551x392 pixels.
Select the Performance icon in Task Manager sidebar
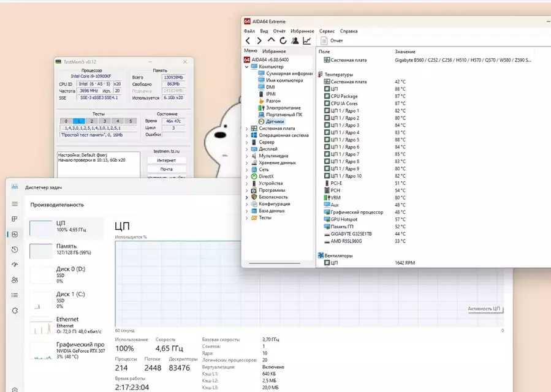pos(15,235)
